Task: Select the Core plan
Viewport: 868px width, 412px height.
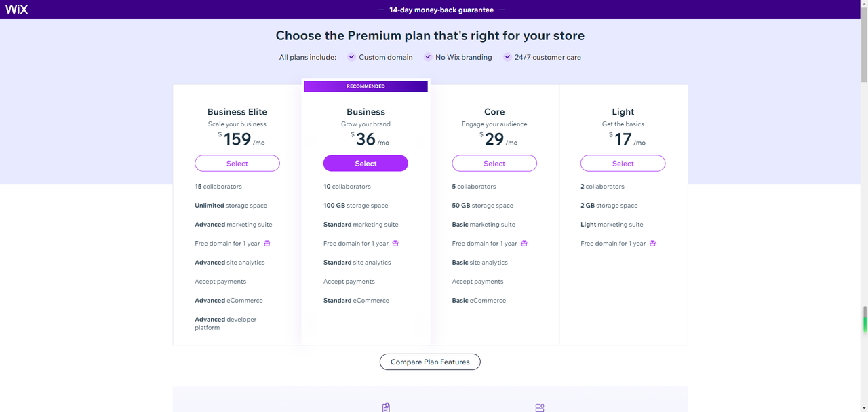Action: 494,164
